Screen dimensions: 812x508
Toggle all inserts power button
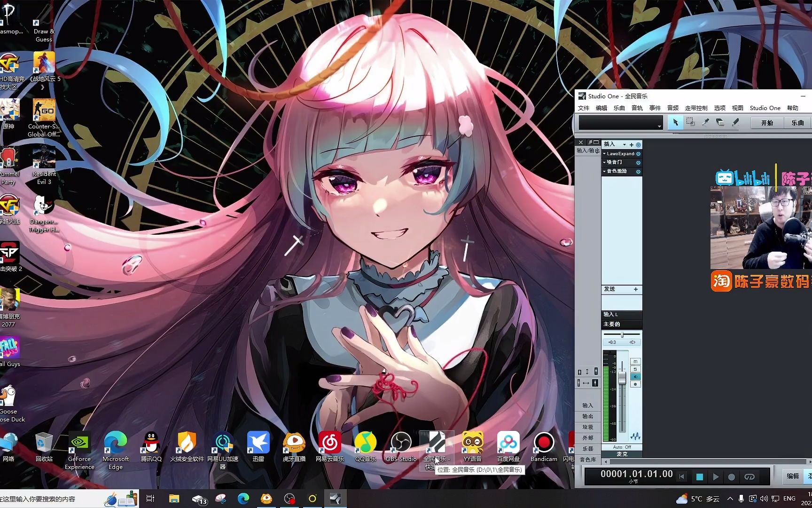638,144
